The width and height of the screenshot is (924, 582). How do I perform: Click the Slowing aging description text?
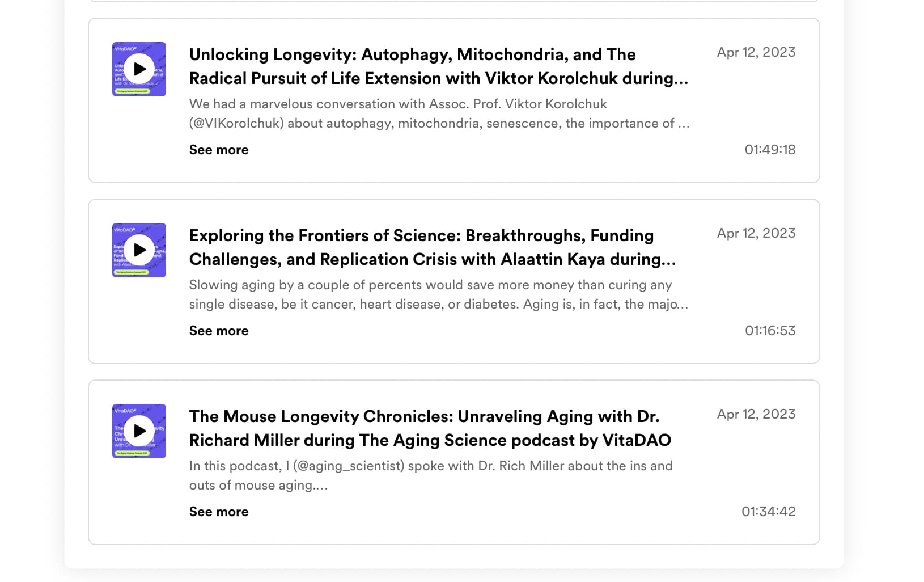coord(439,294)
